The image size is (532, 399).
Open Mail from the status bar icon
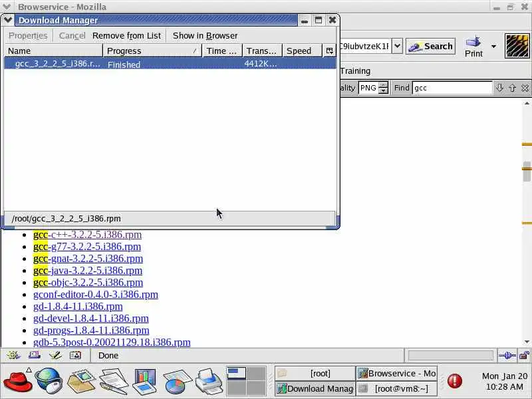tap(35, 355)
